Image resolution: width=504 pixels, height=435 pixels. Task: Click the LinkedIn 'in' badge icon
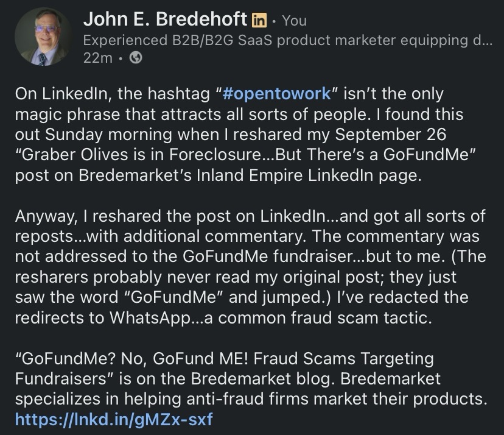point(259,20)
